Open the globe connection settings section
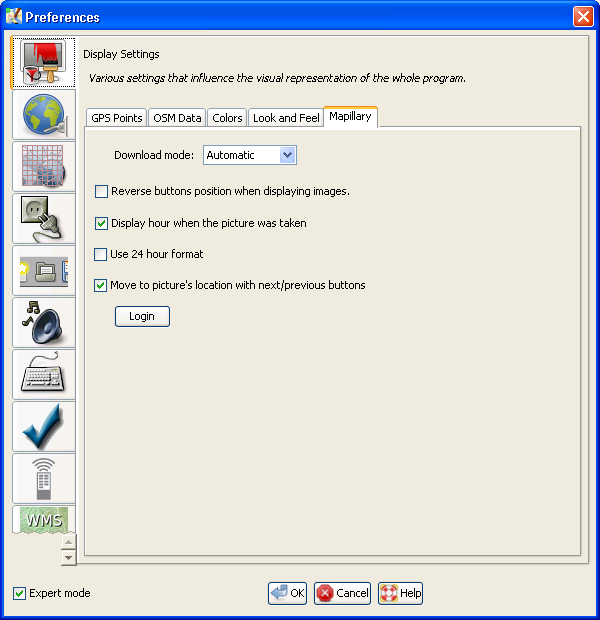This screenshot has height=620, width=600. point(42,115)
